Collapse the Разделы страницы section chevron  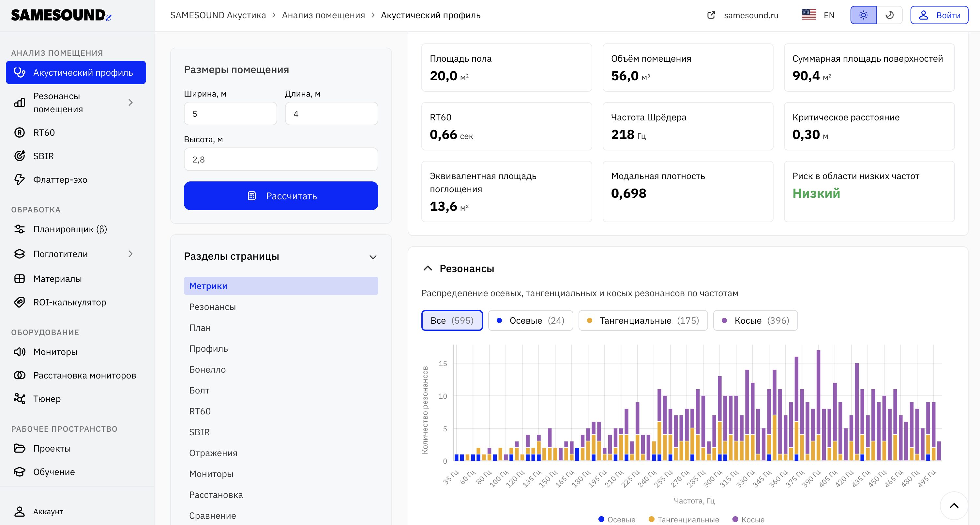click(373, 257)
